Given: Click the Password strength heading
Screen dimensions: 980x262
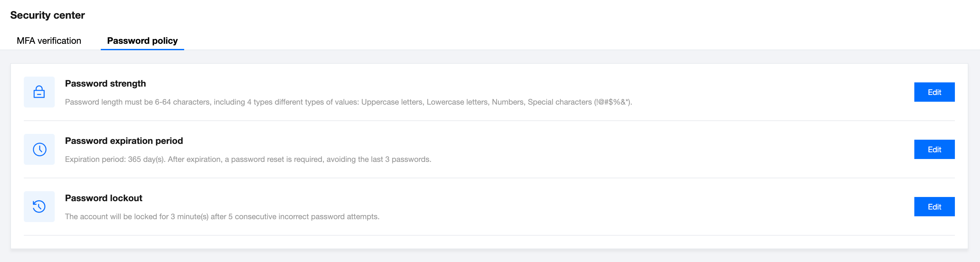Looking at the screenshot, I should tap(105, 84).
